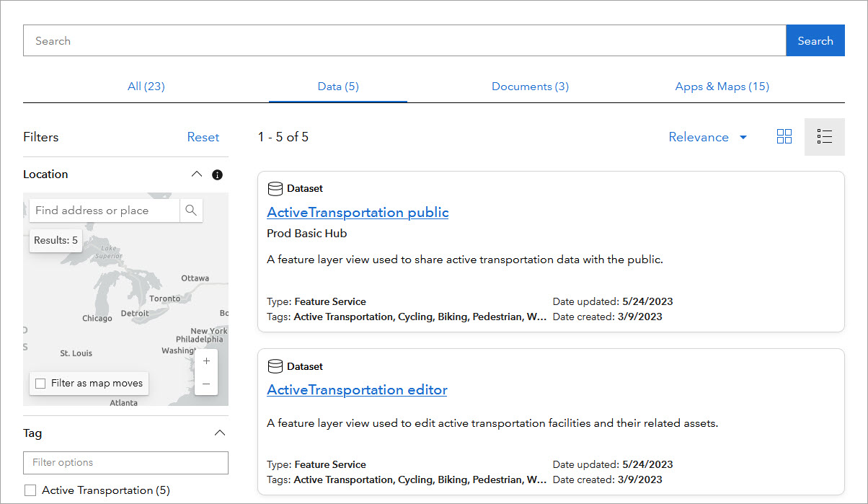Zoom out on the map
Image resolution: width=868 pixels, height=504 pixels.
tap(206, 384)
